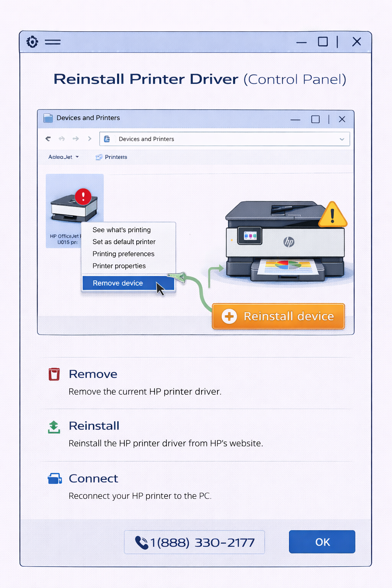Viewport: 392px width, 588px height.
Task: Click the hamburger menu in the title bar
Action: pos(53,42)
